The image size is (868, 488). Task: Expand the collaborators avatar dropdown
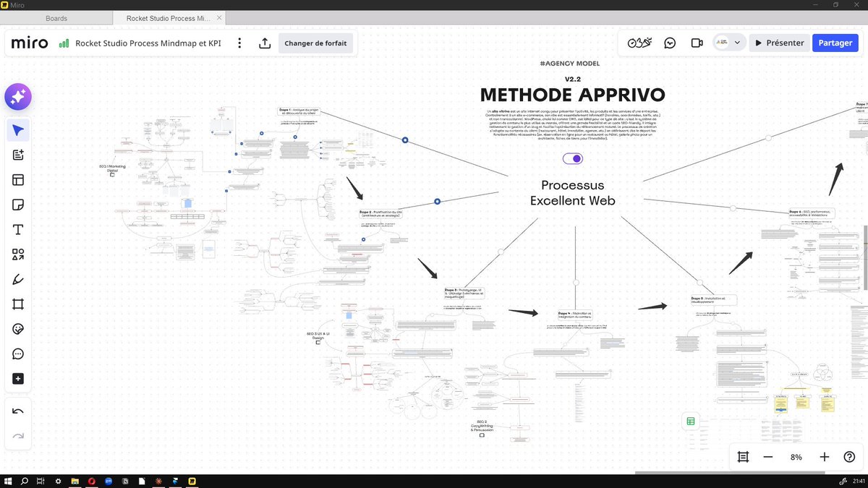[x=736, y=43]
